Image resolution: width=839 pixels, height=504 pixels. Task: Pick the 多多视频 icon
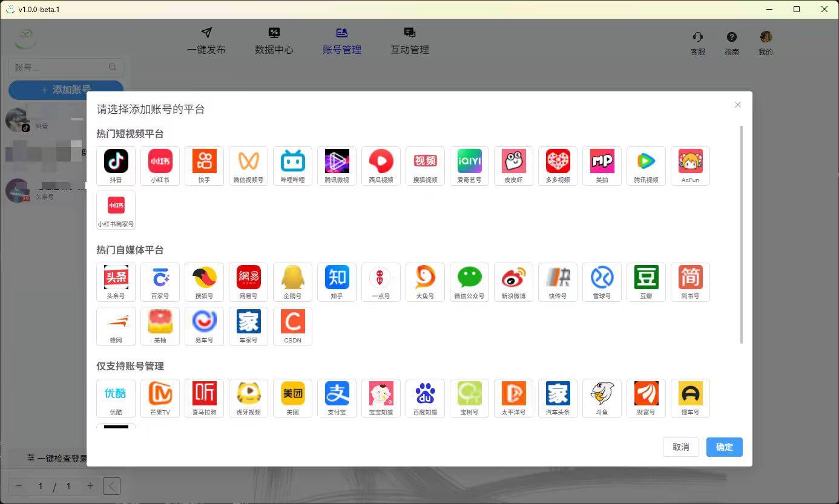558,166
